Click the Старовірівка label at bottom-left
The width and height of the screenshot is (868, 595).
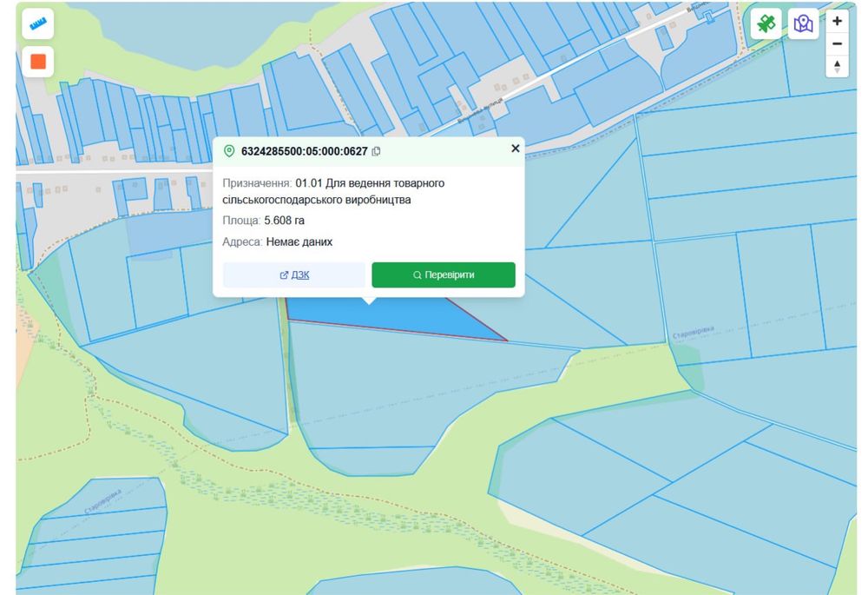tap(103, 502)
